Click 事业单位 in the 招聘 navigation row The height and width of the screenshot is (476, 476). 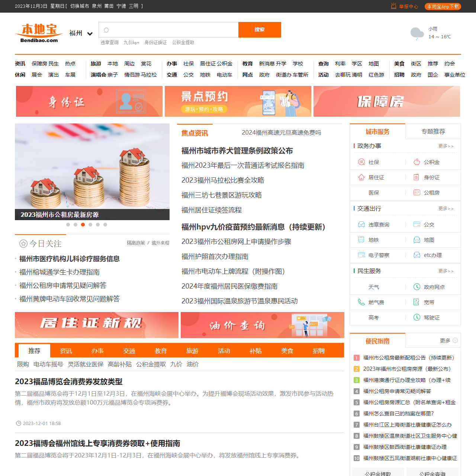(x=455, y=75)
